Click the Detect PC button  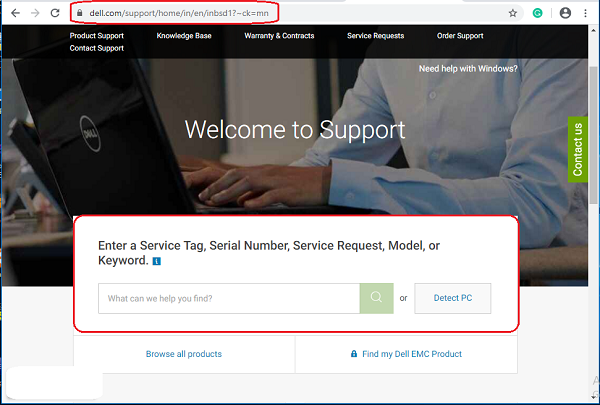pos(453,298)
